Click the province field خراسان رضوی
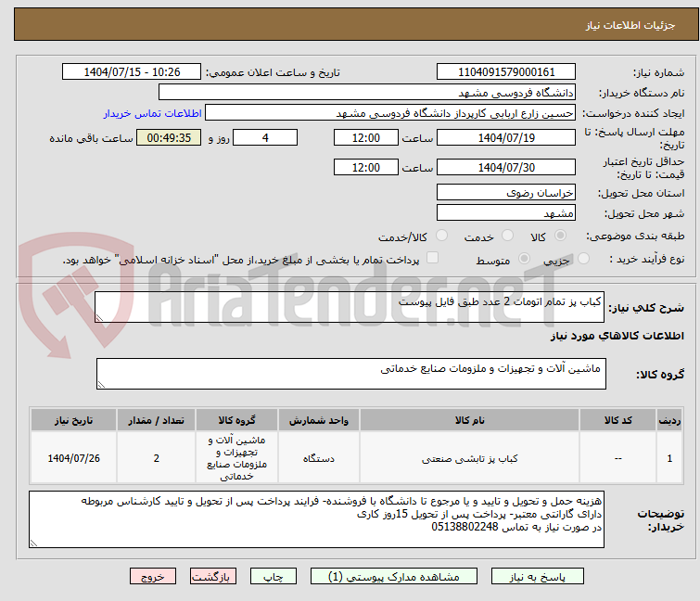 pos(506,192)
